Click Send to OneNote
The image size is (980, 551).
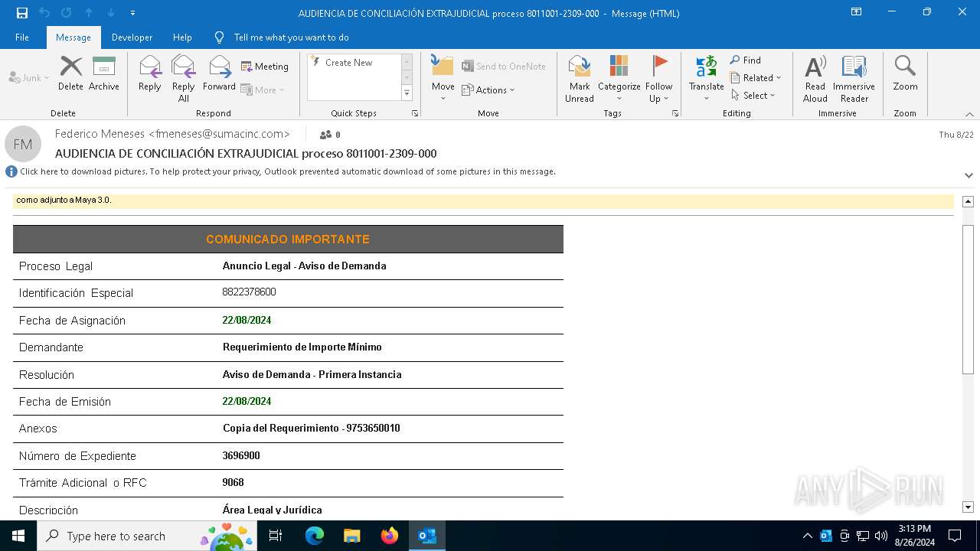point(504,67)
